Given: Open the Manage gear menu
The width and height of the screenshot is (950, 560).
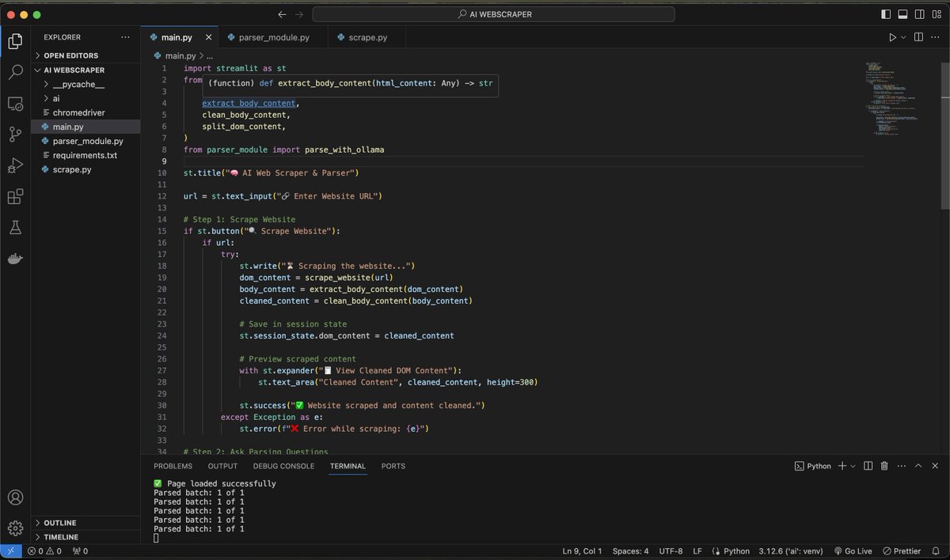Looking at the screenshot, I should [15, 528].
